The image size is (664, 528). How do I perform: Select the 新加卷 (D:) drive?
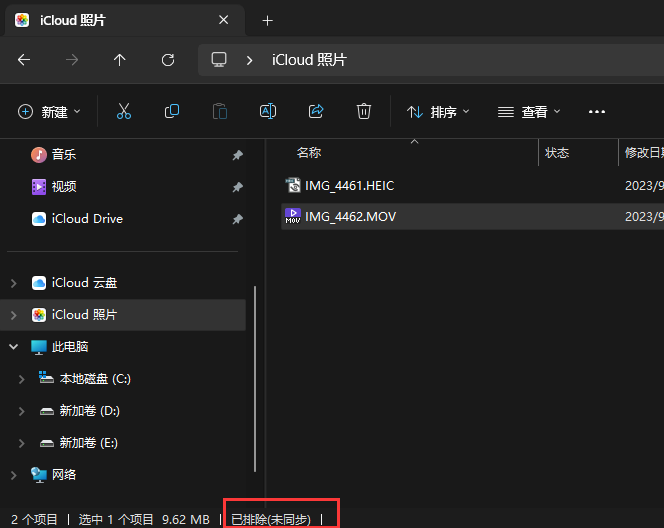pyautogui.click(x=89, y=411)
